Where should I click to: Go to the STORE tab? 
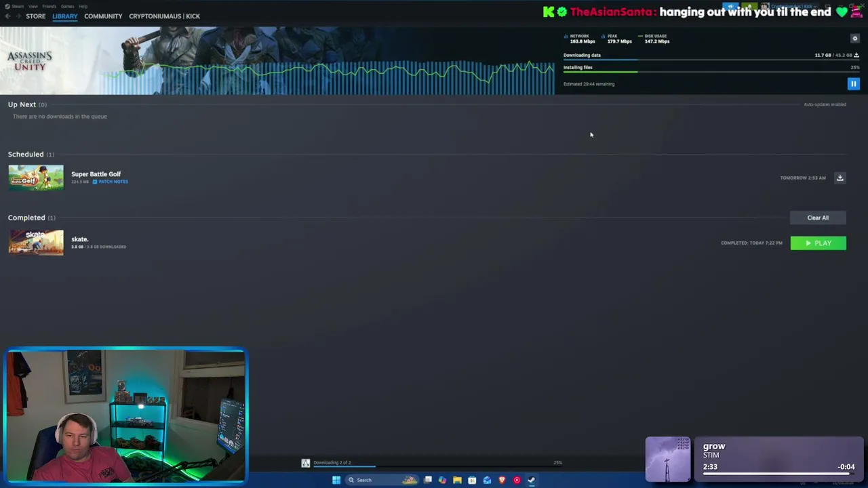36,16
